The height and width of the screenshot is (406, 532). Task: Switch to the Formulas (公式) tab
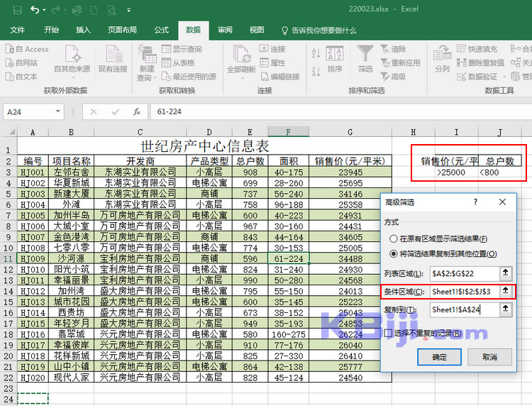[162, 30]
